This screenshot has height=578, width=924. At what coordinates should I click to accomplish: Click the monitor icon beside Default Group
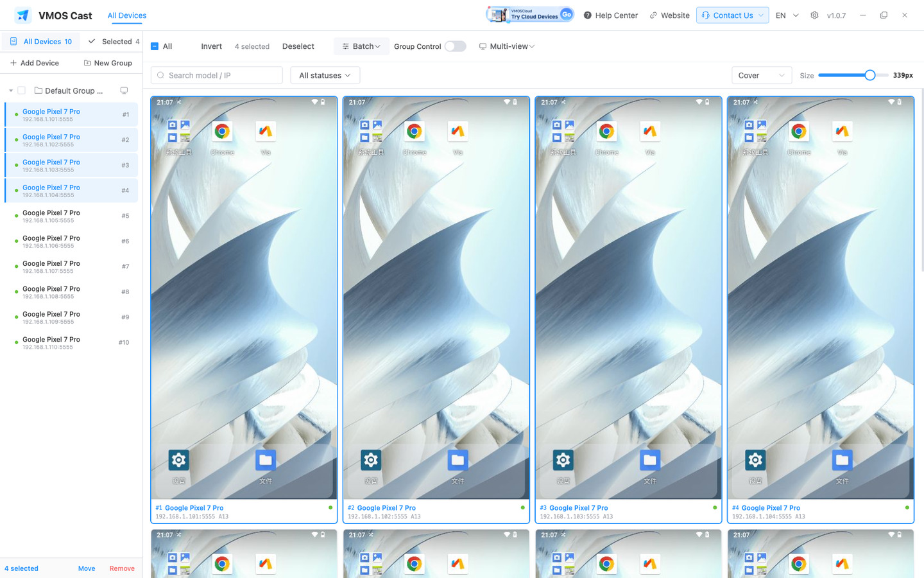point(124,91)
